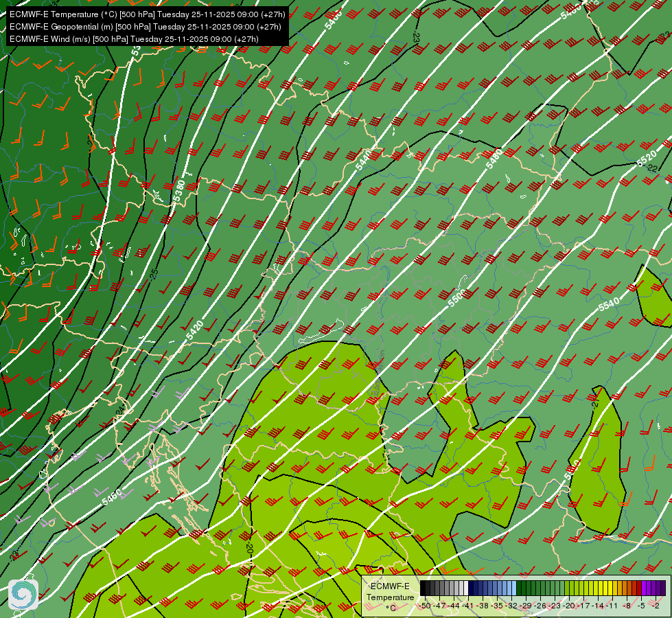Click the -26 legend tick value

point(540,606)
